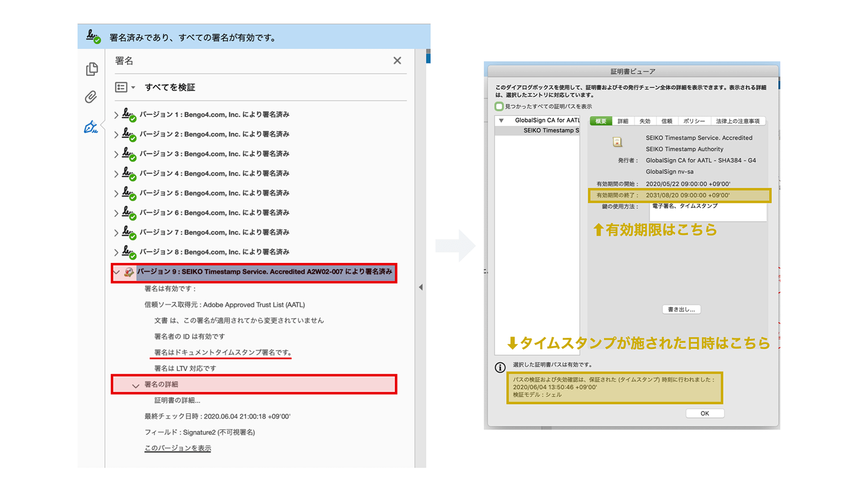Click the signed-and-valid status icon in banner
The height and width of the screenshot is (488, 868).
click(93, 36)
